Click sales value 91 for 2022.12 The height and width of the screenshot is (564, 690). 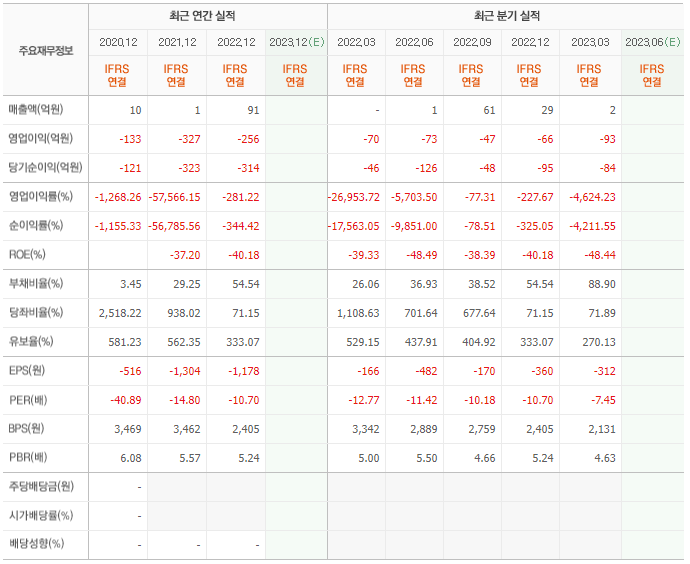click(x=253, y=110)
